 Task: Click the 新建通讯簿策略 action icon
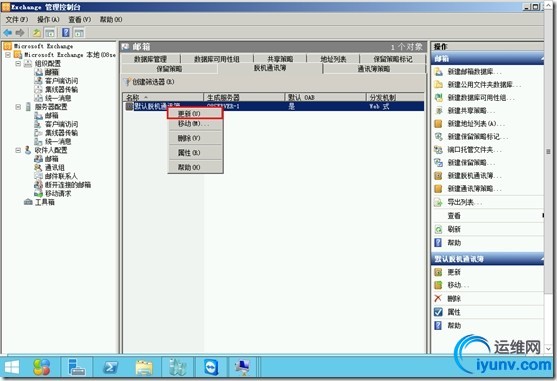coord(439,189)
